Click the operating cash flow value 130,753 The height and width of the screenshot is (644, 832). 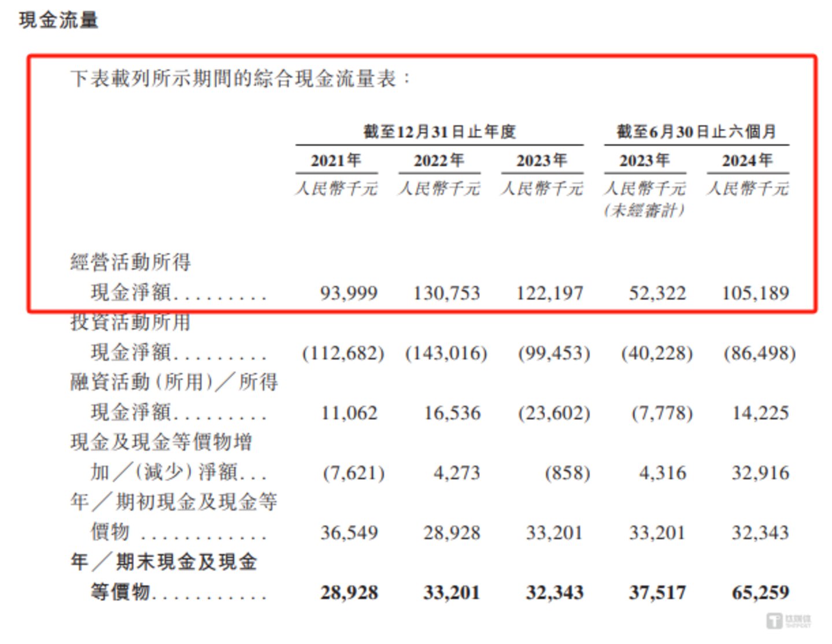pos(446,293)
